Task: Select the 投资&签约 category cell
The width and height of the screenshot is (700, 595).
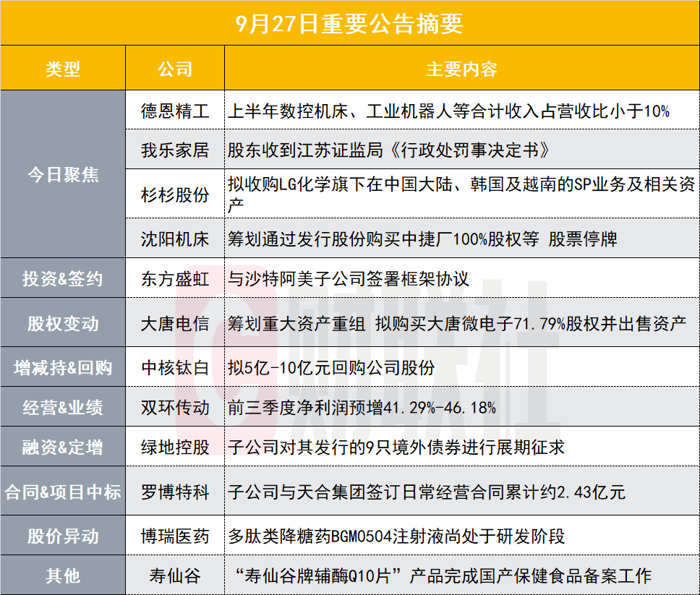Action: point(63,278)
